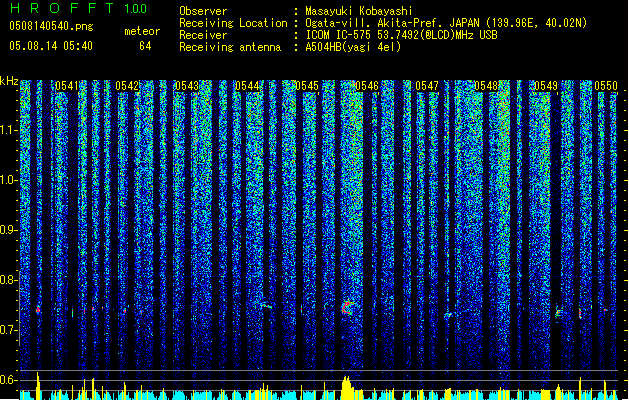
Task: Click the 0544 time marker
Action: coord(247,86)
